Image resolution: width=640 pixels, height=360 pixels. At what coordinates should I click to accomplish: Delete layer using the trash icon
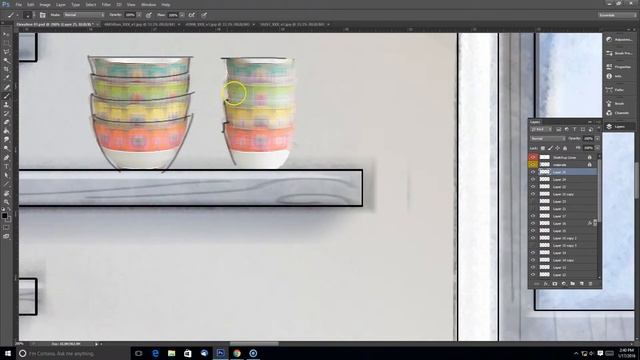(x=590, y=284)
